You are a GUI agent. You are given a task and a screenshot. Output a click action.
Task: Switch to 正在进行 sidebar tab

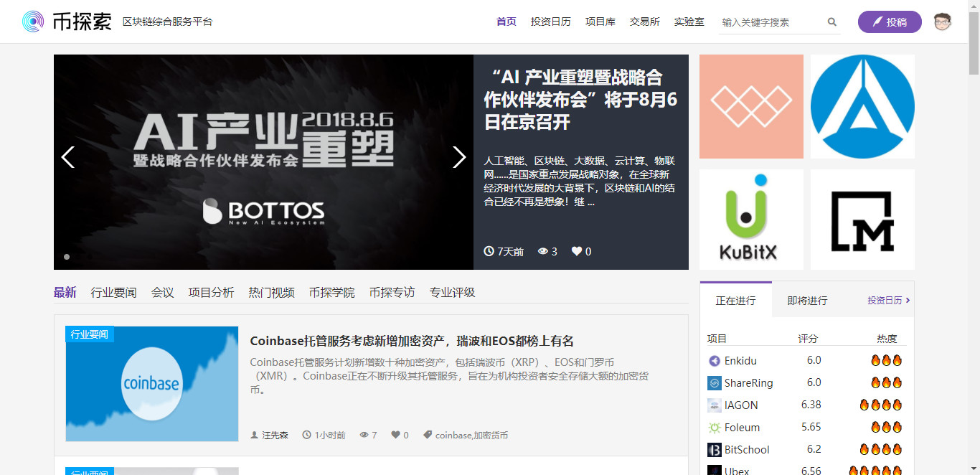(736, 300)
